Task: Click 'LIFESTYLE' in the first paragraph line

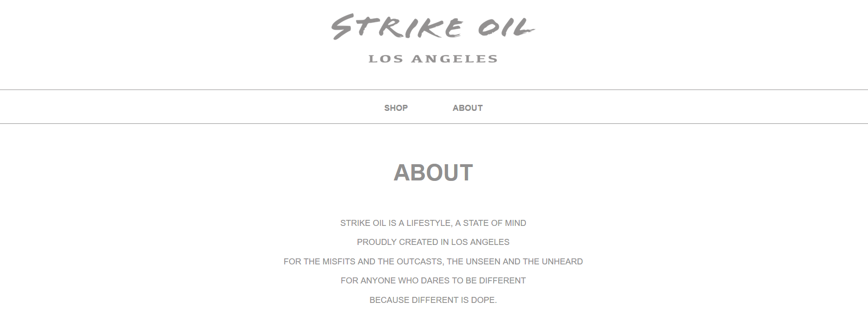Action: (429, 223)
